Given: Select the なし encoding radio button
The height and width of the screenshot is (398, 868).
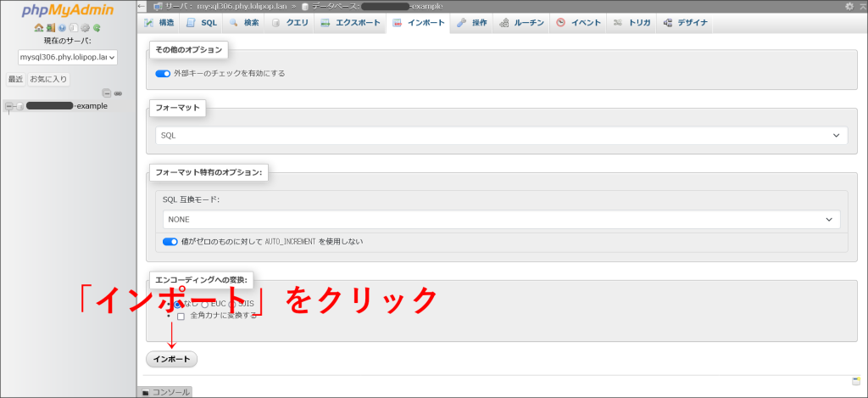Looking at the screenshot, I should point(177,305).
